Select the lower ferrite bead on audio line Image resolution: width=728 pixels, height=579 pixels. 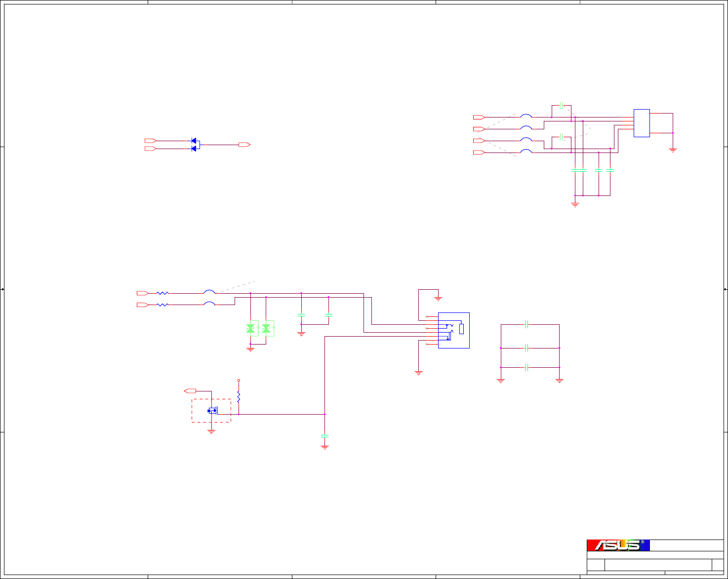(209, 304)
